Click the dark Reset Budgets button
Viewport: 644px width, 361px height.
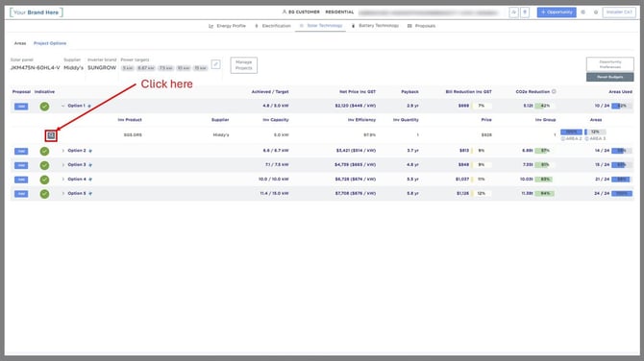[x=610, y=77]
